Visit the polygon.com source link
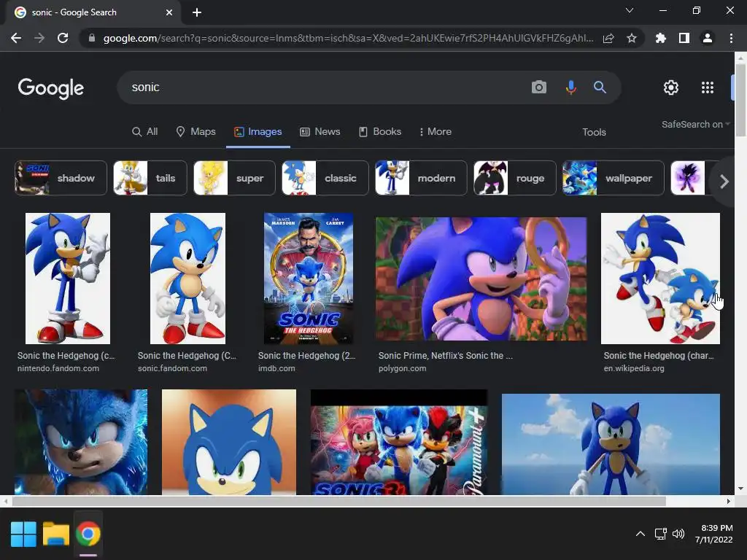The height and width of the screenshot is (560, 747). pyautogui.click(x=402, y=368)
